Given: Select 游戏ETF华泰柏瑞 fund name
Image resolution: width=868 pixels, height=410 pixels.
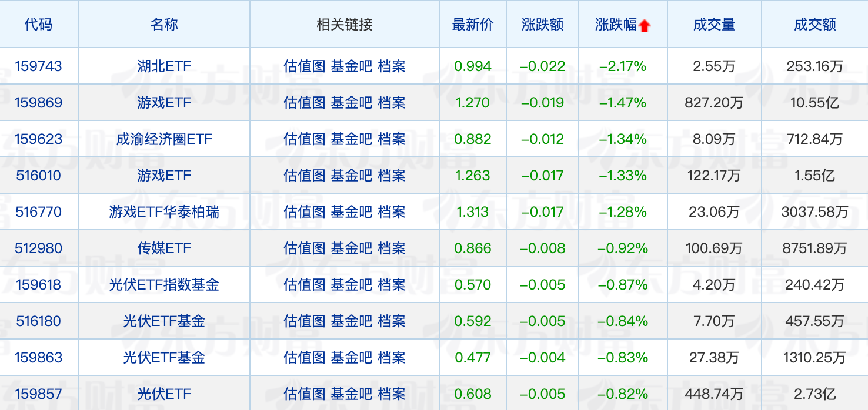Looking at the screenshot, I should (x=164, y=212).
